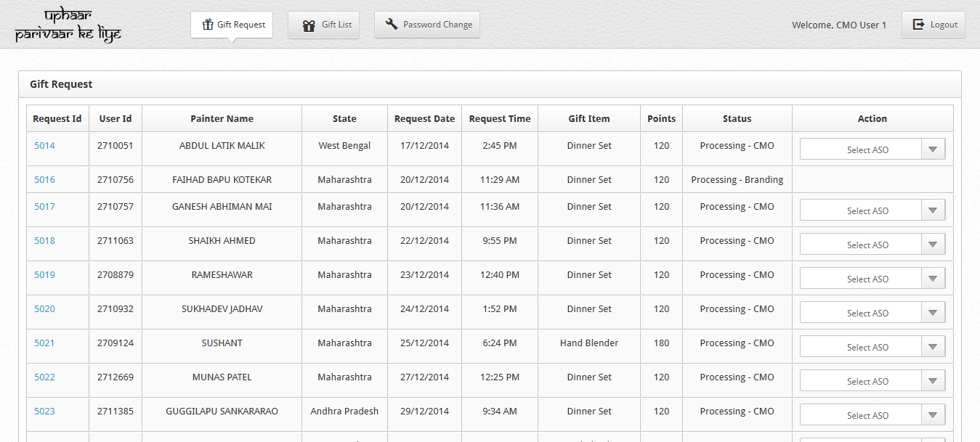Image resolution: width=980 pixels, height=442 pixels.
Task: Click the gift box icon in Gift Request tab
Action: click(208, 25)
